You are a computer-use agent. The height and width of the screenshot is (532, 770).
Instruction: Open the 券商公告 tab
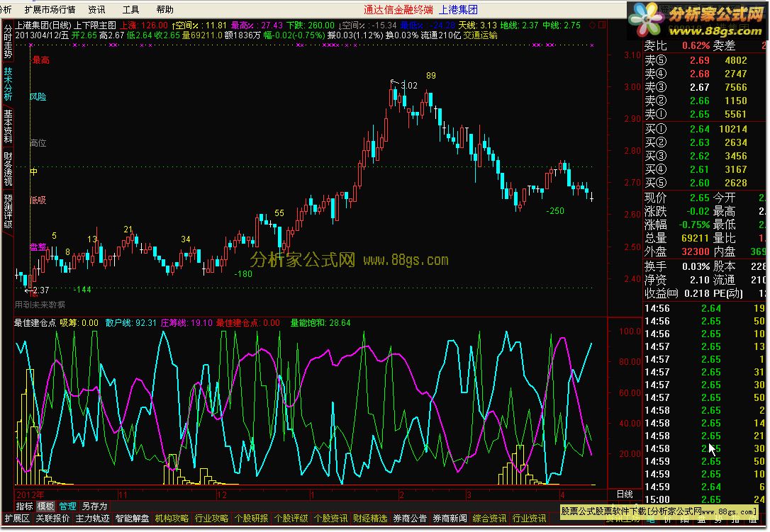410,519
